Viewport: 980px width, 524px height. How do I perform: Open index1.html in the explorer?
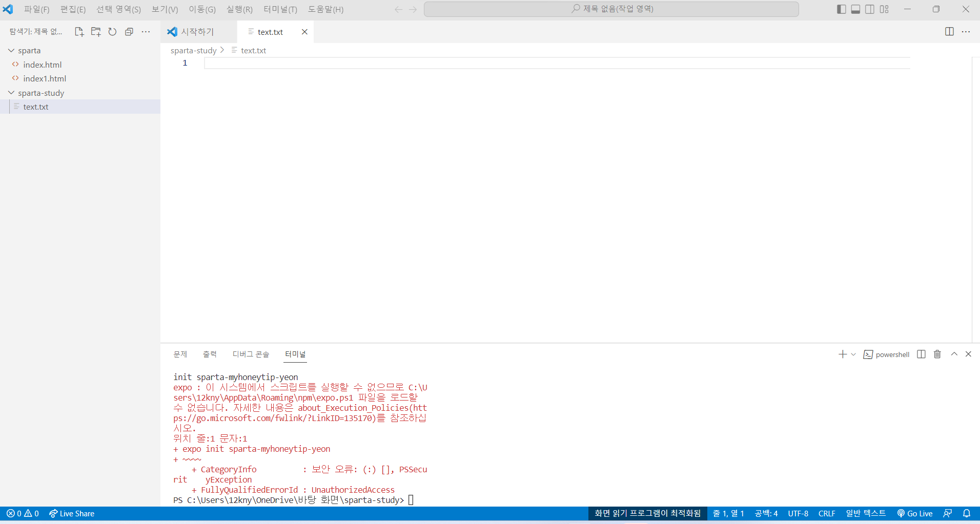point(80,78)
